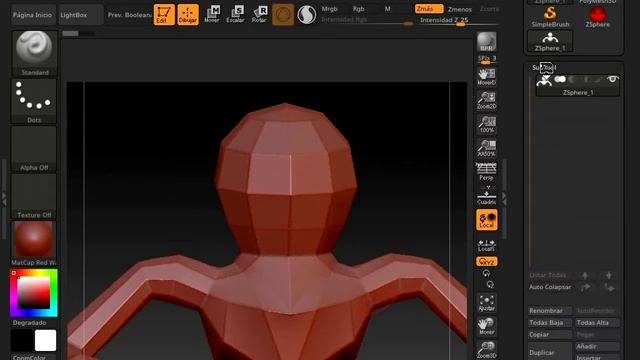Viewport: 640px width, 360px height.
Task: Enable the Zmenos button
Action: (x=460, y=9)
